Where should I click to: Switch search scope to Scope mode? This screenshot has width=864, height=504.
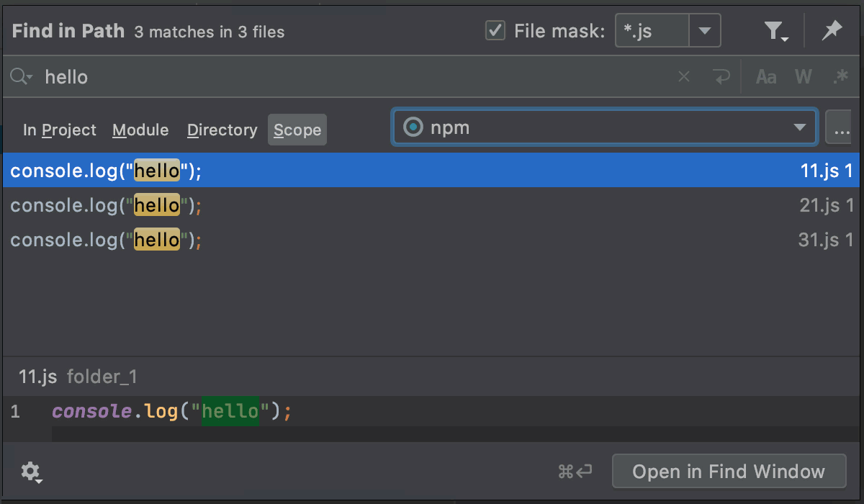click(297, 130)
